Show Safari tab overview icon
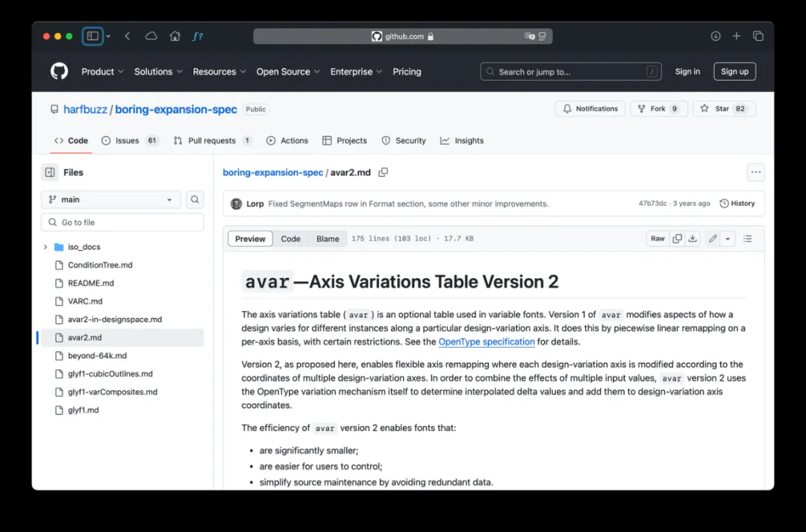This screenshot has height=532, width=806. click(758, 36)
